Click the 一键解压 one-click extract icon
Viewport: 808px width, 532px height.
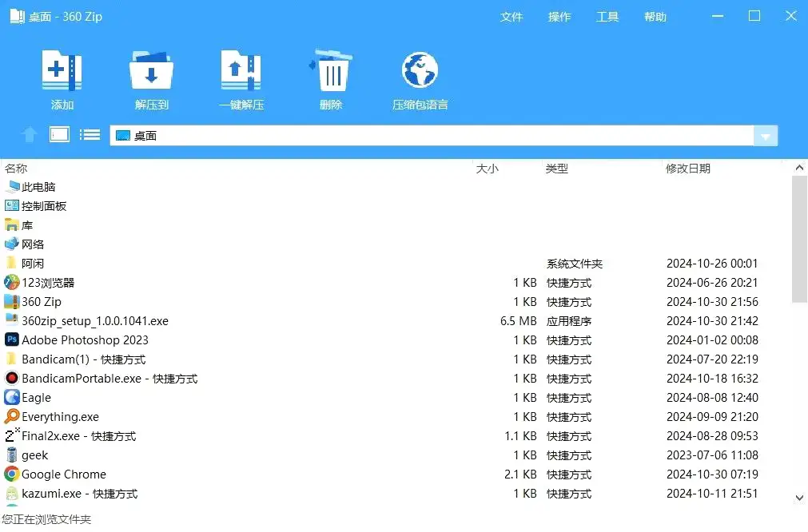click(241, 70)
